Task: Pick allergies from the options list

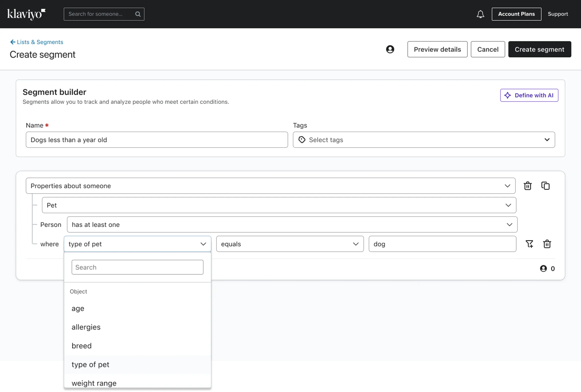Action: click(86, 327)
